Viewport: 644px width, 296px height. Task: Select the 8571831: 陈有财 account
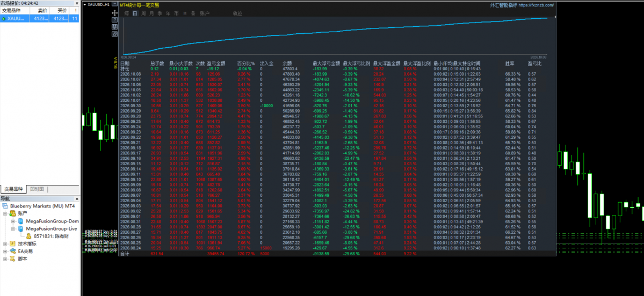[x=51, y=236]
